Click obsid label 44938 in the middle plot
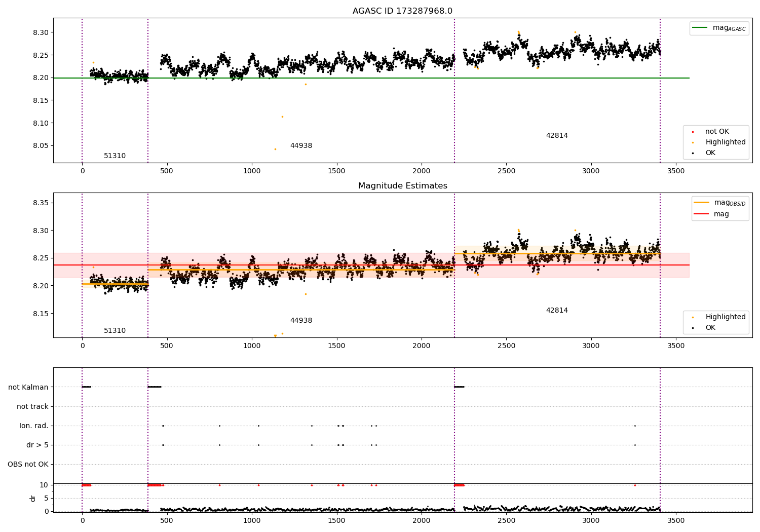The width and height of the screenshot is (760, 532). pos(301,321)
